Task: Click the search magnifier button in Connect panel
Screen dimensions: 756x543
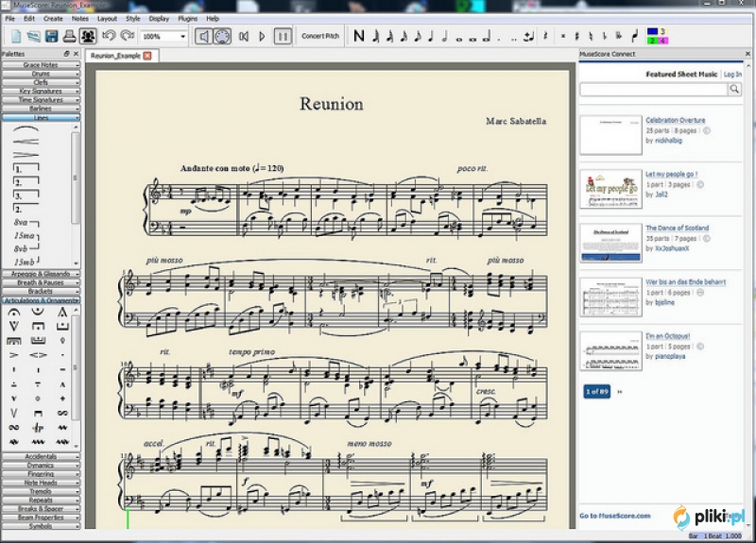Action: click(x=734, y=89)
